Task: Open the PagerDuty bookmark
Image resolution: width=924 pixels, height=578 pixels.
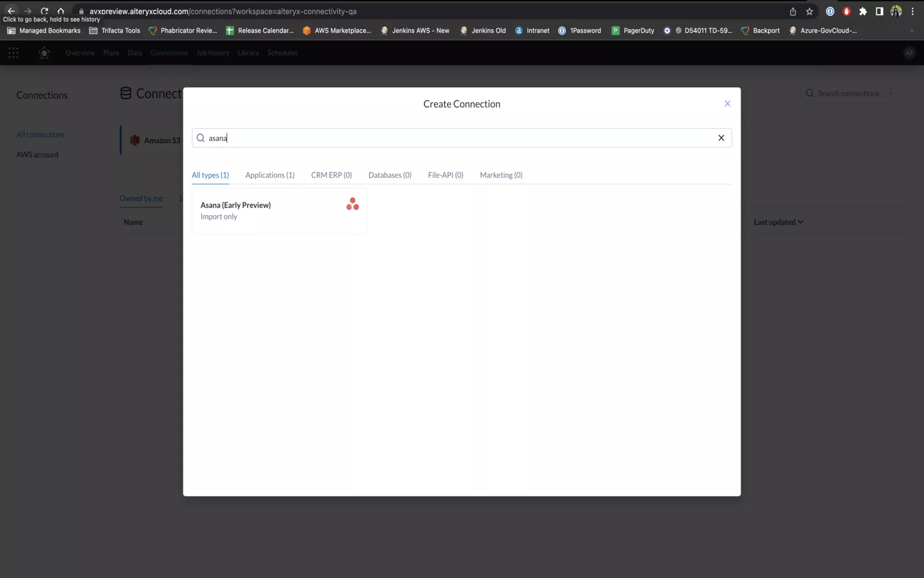Action: [x=633, y=31]
